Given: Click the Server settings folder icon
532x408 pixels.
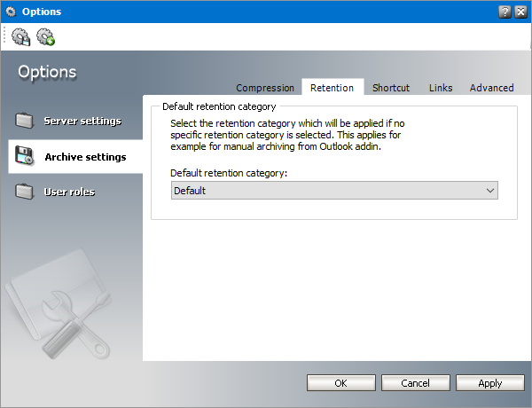Looking at the screenshot, I should pyautogui.click(x=24, y=121).
